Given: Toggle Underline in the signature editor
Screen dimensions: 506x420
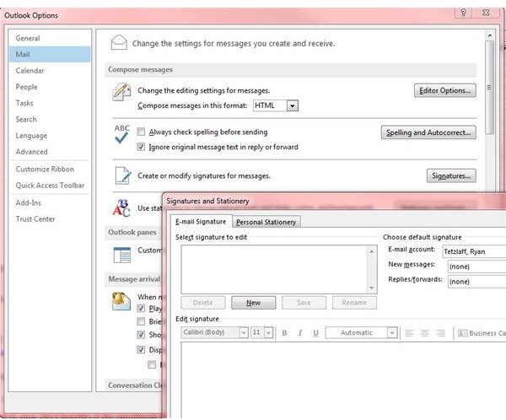Looking at the screenshot, I should point(315,333).
